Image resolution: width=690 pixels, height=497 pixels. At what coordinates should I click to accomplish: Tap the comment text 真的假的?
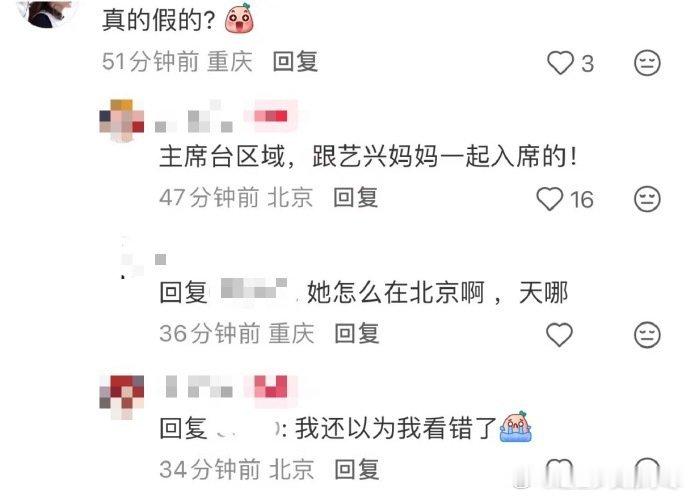coord(159,20)
